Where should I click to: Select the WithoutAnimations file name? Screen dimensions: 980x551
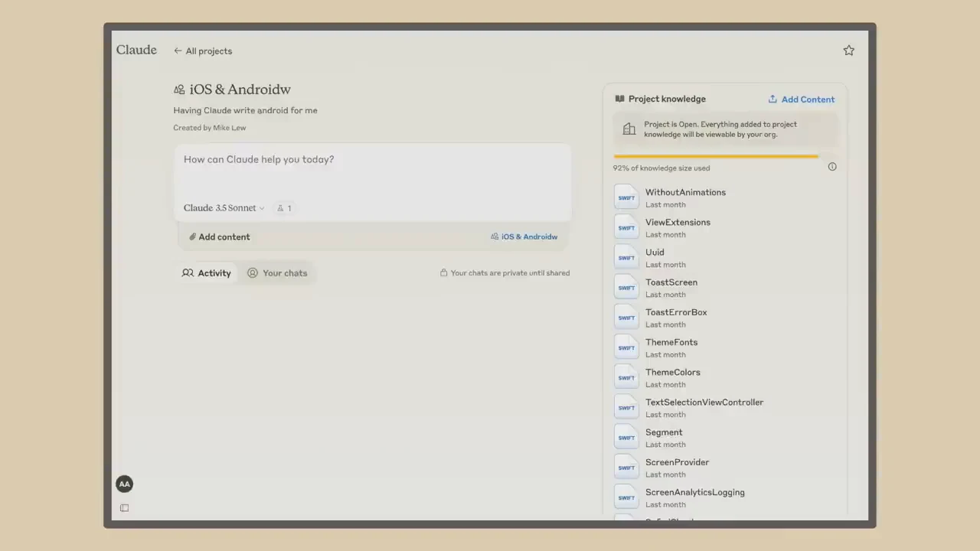pos(685,192)
